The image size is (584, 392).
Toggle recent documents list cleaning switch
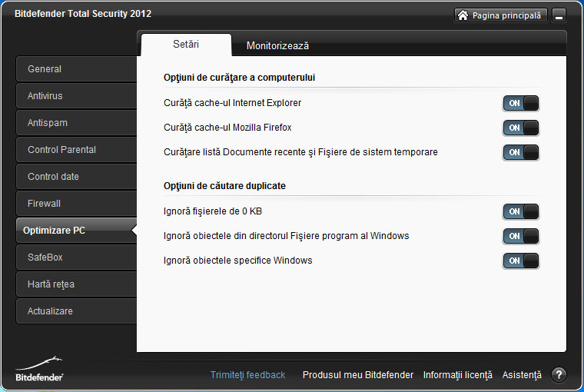click(x=521, y=152)
